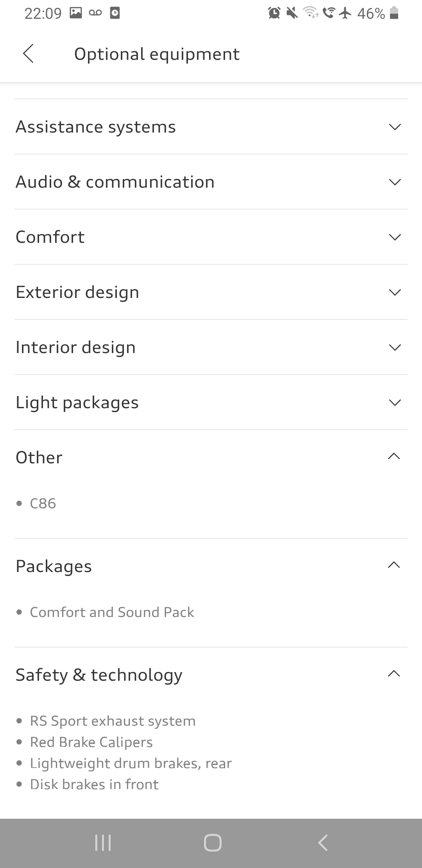Tap the alarm icon in status bar
This screenshot has height=868, width=422.
click(274, 13)
